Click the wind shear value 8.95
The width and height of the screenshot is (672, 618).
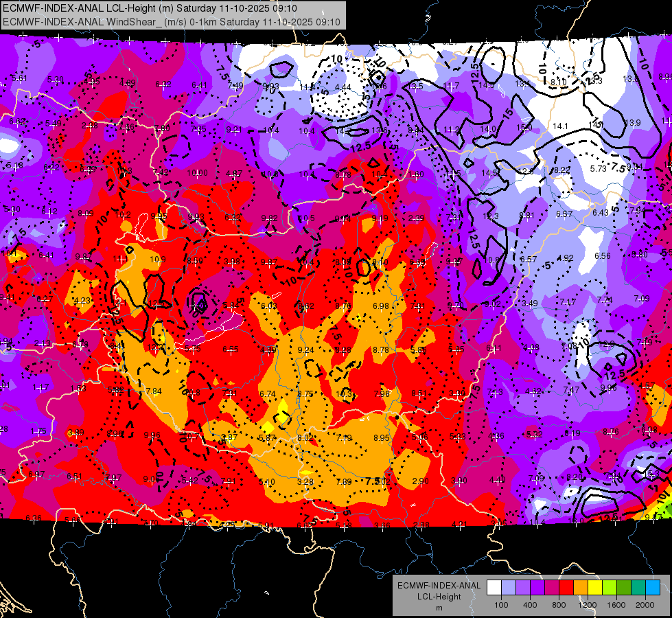pyautogui.click(x=382, y=438)
